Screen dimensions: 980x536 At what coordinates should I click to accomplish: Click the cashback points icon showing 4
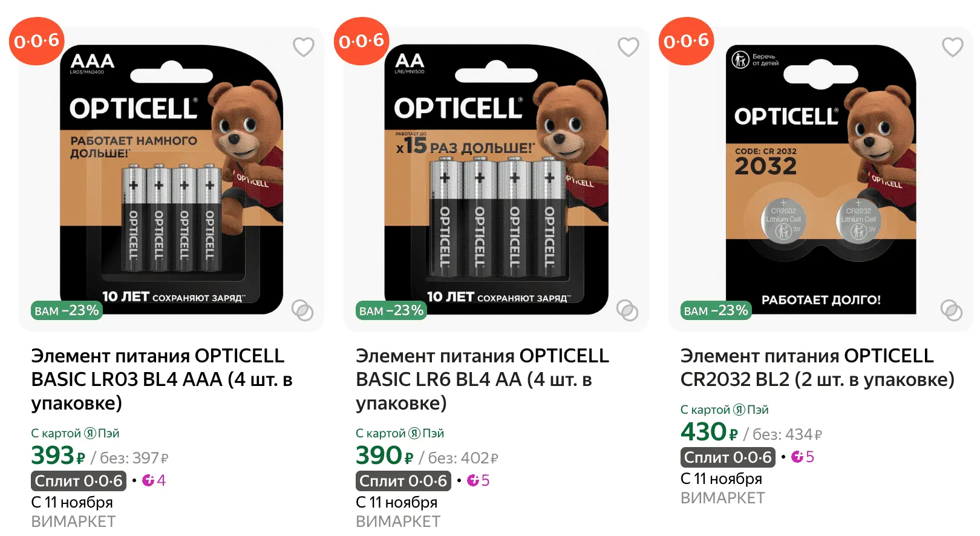(148, 480)
